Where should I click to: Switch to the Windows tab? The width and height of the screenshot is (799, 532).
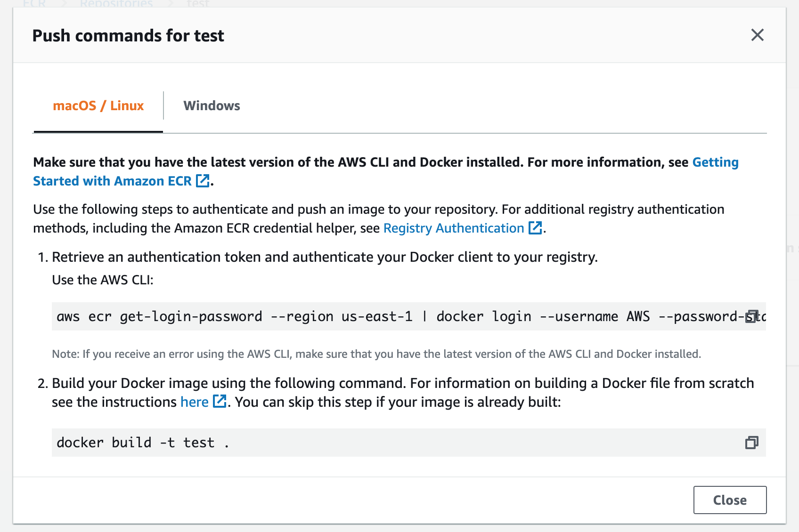click(x=212, y=105)
